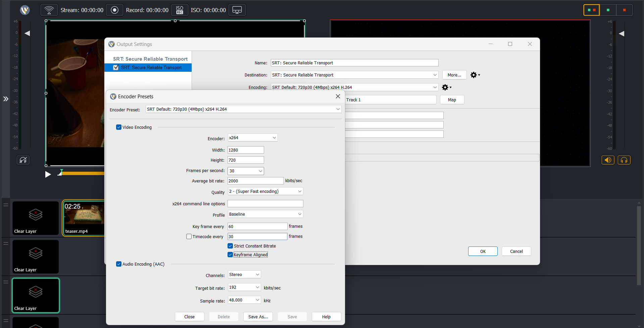644x328 pixels.
Task: Play the preview clip
Action: 48,174
